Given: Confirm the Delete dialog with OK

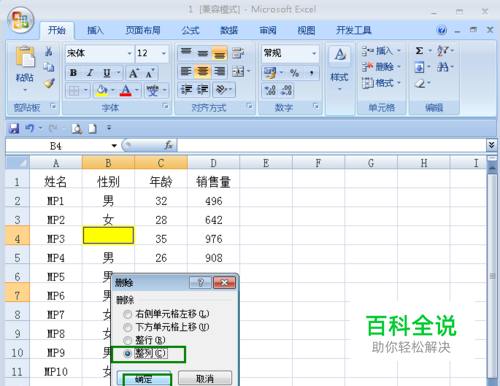Looking at the screenshot, I should 144,379.
